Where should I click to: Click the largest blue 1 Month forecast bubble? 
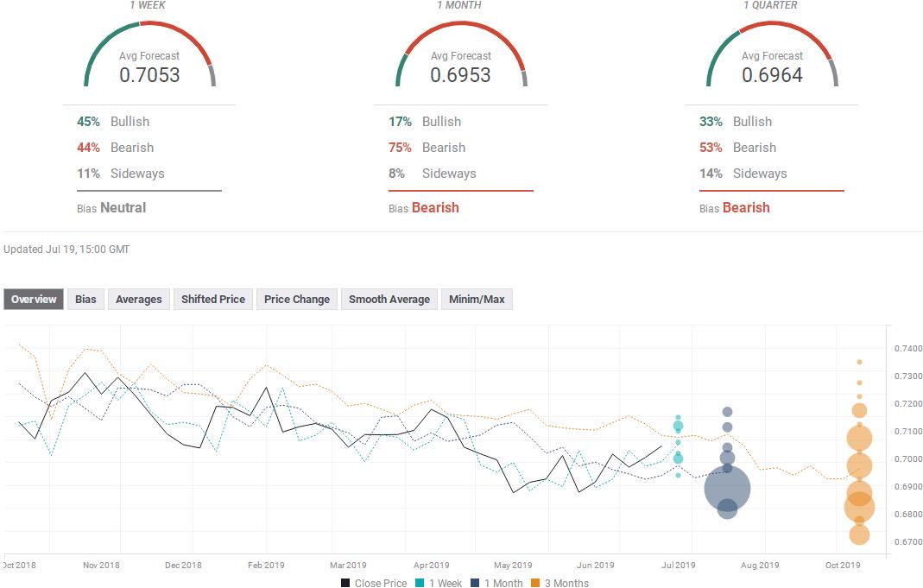pyautogui.click(x=728, y=488)
